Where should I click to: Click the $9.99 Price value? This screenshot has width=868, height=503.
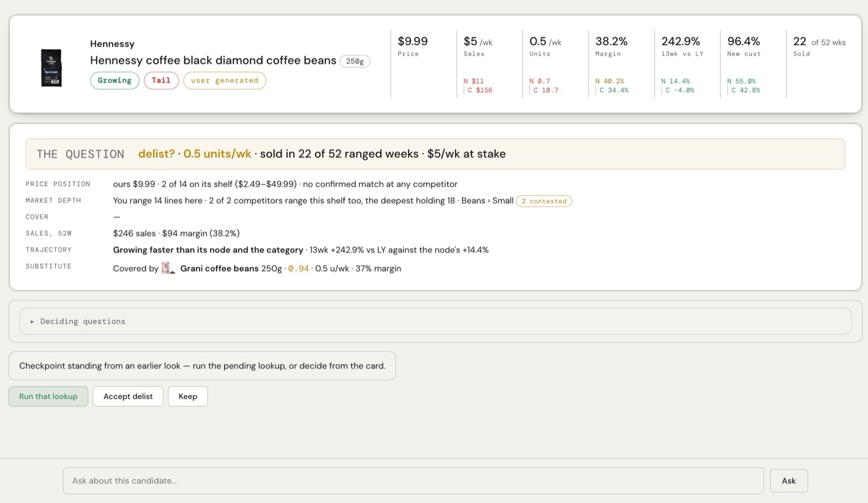point(412,41)
